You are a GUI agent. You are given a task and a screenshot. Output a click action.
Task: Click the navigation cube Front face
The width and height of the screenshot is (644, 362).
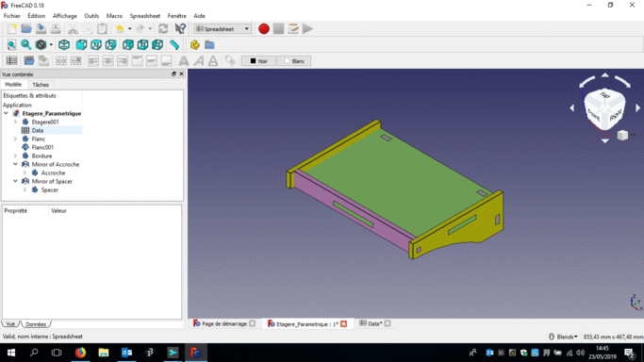tap(593, 114)
